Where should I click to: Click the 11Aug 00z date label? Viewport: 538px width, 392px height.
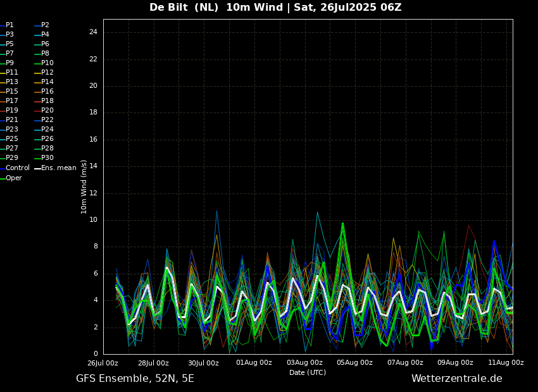tap(506, 363)
